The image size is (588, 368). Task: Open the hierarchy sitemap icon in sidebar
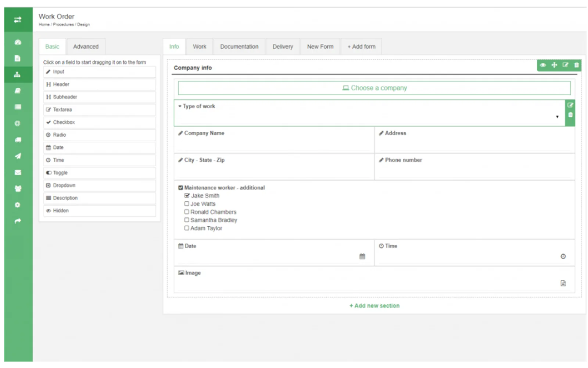point(17,75)
